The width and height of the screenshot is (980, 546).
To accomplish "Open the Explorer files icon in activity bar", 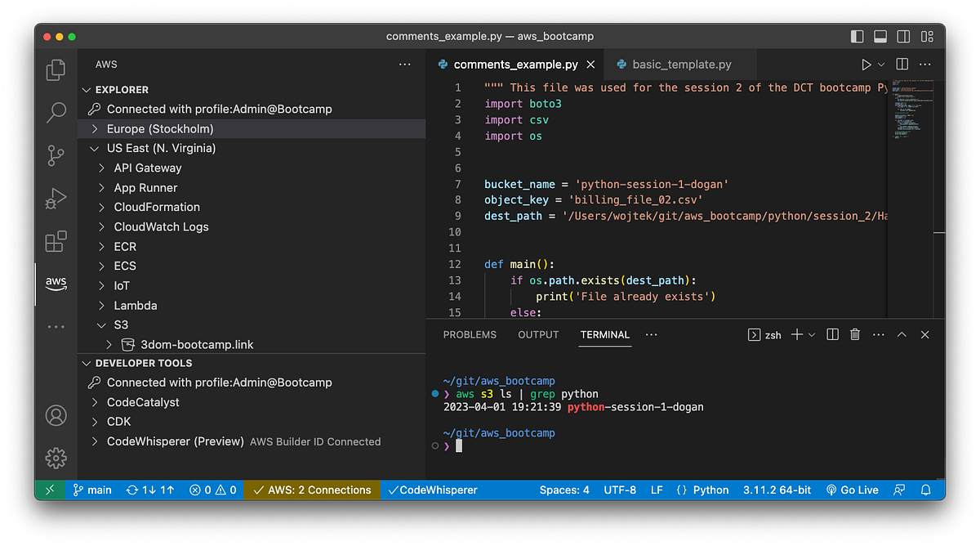I will [x=56, y=70].
